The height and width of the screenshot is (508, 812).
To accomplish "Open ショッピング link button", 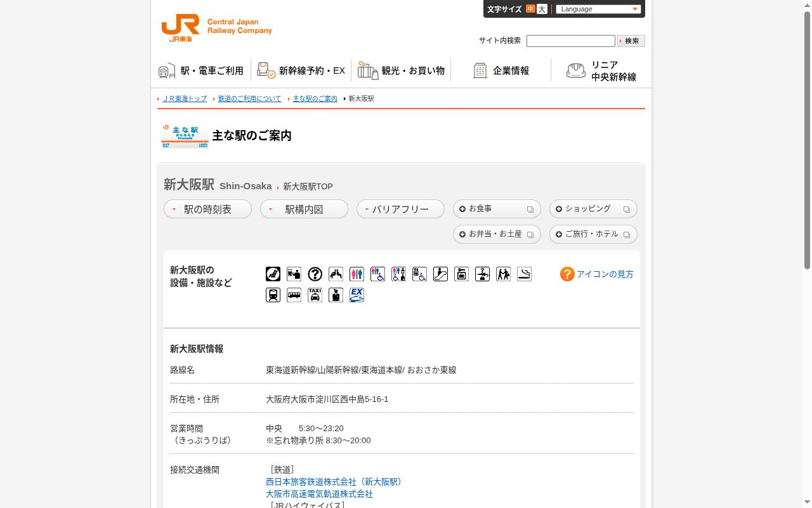I will click(593, 209).
